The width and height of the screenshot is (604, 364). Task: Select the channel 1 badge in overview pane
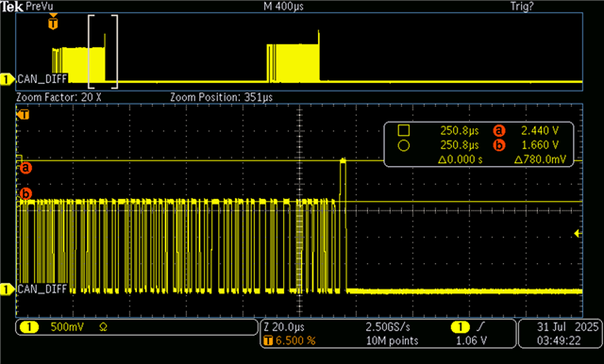tap(7, 79)
